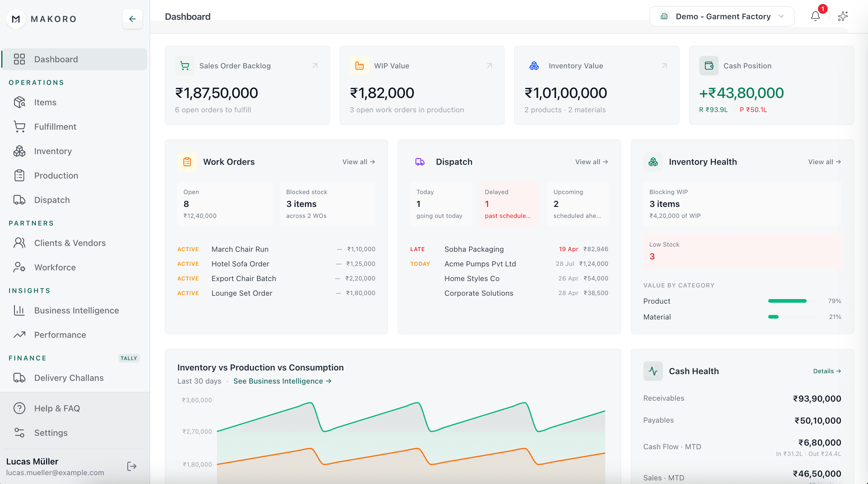The width and height of the screenshot is (868, 484).
Task: Open Help & FAQ
Action: [75, 408]
